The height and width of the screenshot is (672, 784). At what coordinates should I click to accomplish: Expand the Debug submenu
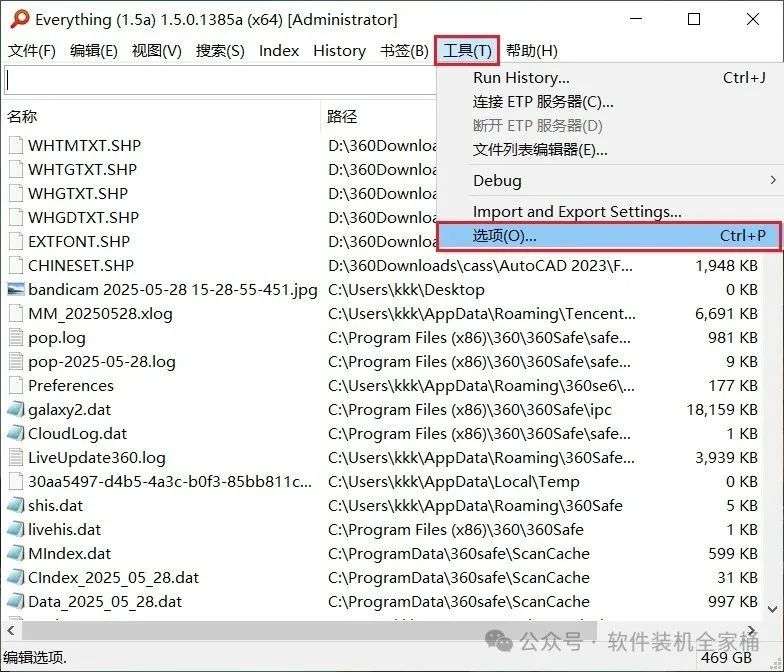click(609, 180)
